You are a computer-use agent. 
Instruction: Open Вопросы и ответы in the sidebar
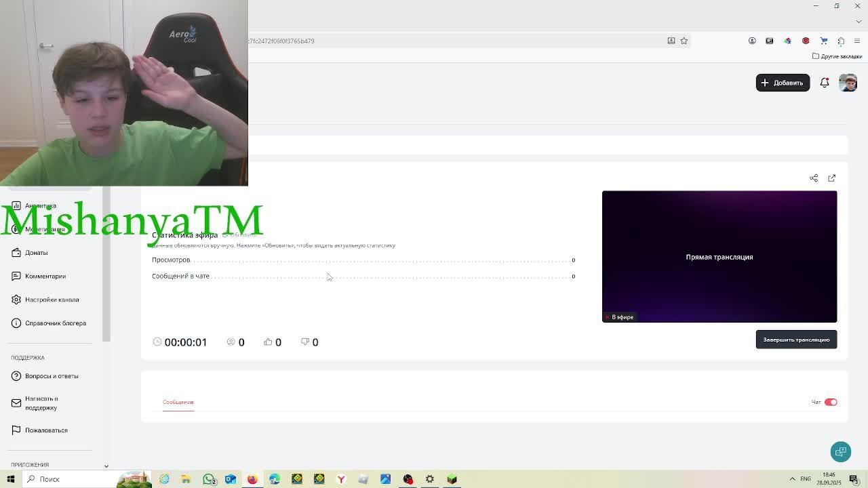(45, 376)
